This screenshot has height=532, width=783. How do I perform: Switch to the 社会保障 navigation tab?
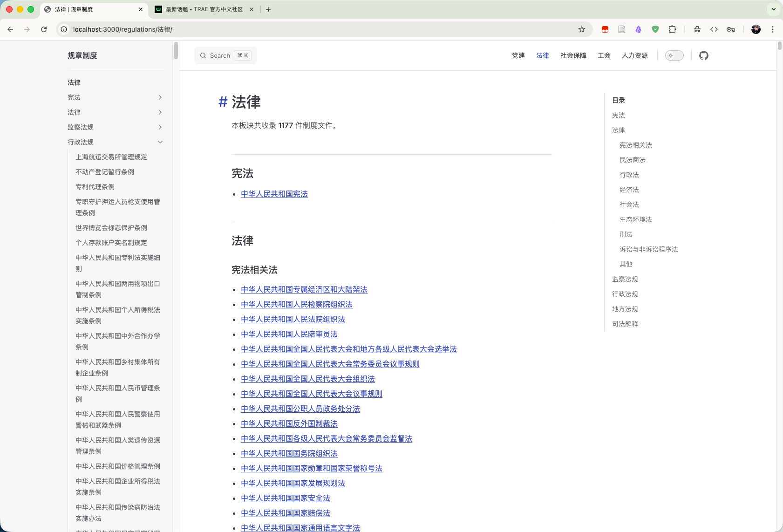pyautogui.click(x=573, y=55)
